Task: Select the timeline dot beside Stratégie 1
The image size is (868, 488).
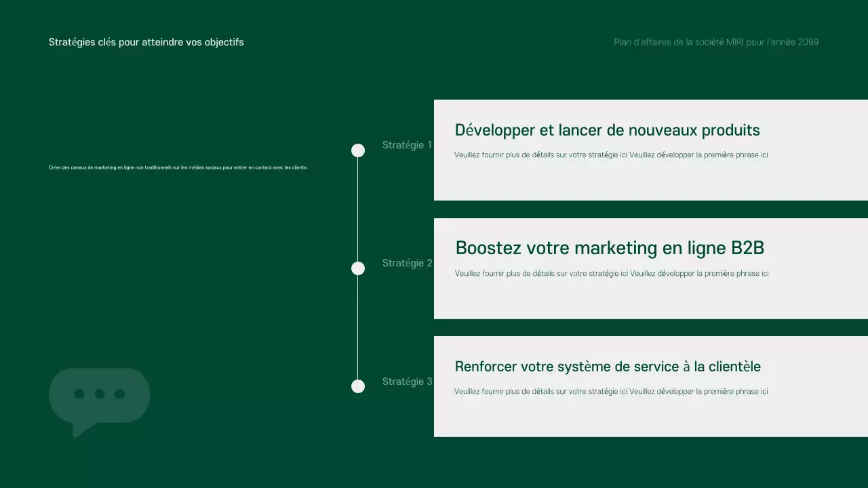Action: pos(358,150)
